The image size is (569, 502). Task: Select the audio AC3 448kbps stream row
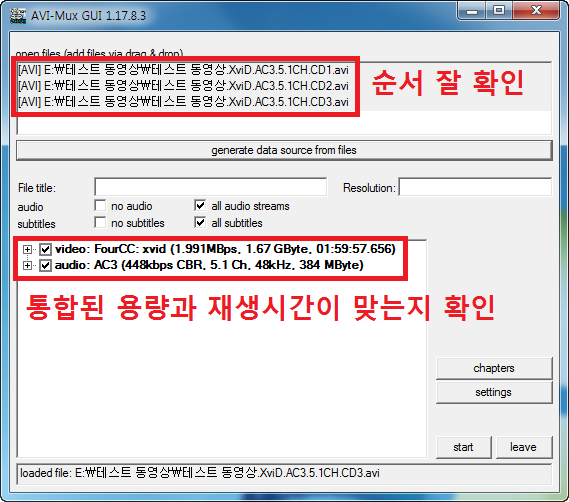pos(209,265)
